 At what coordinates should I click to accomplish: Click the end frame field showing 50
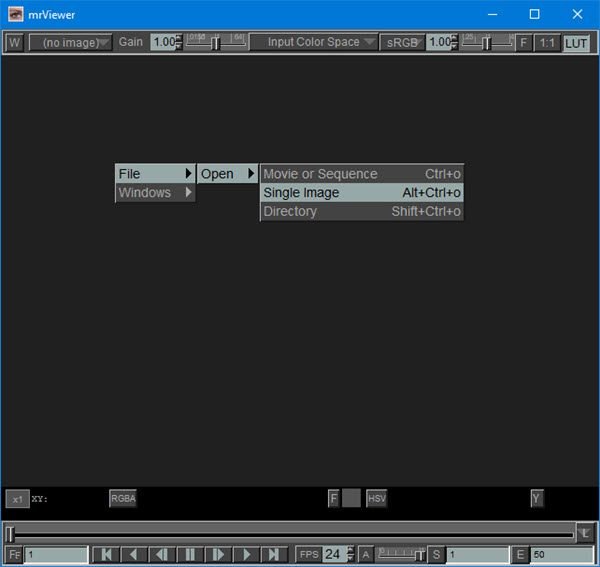coord(561,554)
